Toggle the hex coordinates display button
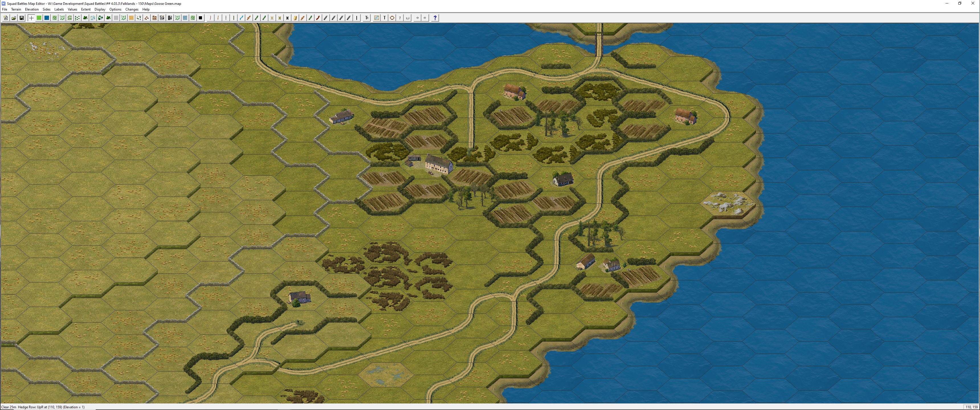The image size is (980, 410). [x=408, y=18]
